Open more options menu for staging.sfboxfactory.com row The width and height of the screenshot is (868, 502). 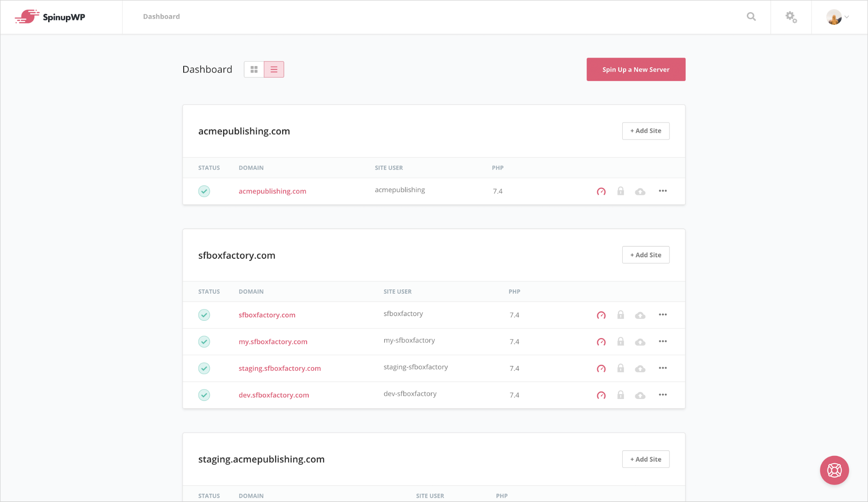click(x=663, y=368)
